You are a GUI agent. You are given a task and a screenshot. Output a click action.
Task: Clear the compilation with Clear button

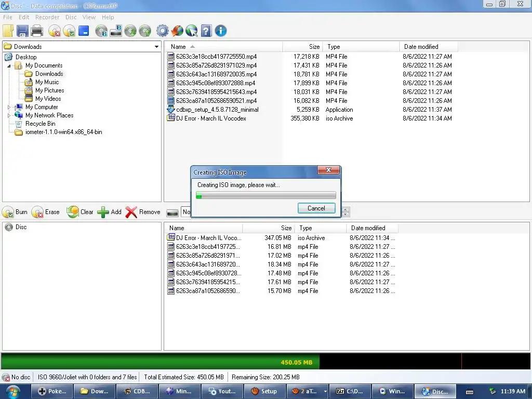click(x=80, y=212)
